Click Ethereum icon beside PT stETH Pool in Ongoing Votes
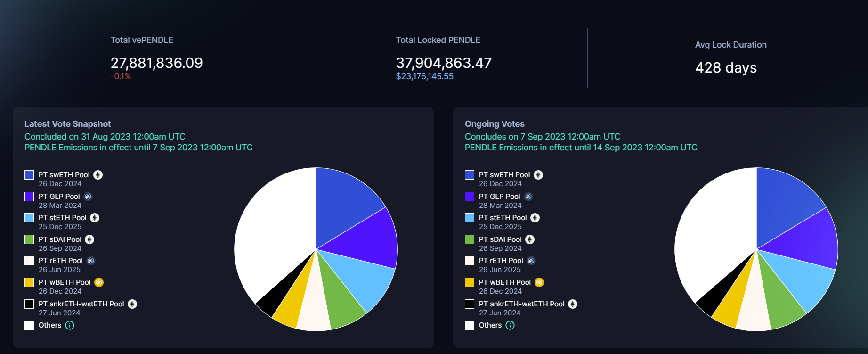Viewport: 868px width, 354px height. tap(535, 218)
